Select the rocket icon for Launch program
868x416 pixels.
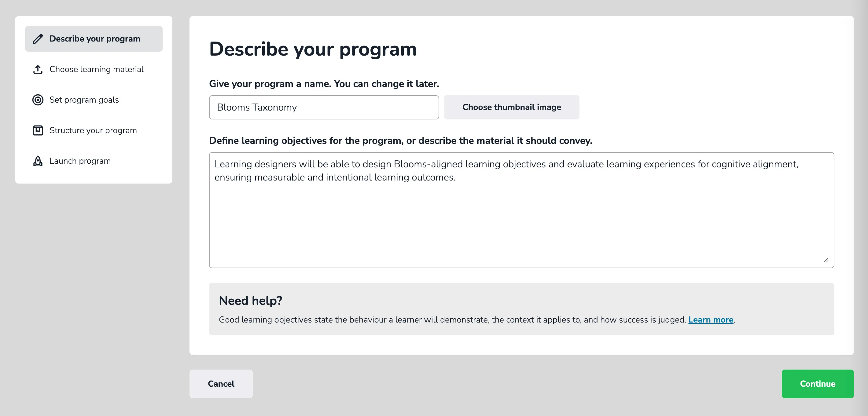(x=38, y=161)
